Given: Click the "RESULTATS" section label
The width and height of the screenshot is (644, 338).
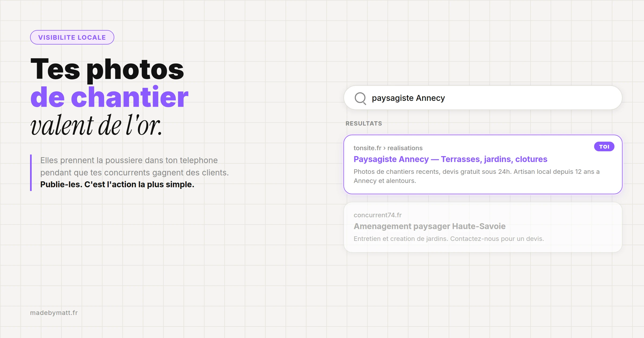Looking at the screenshot, I should coord(364,123).
